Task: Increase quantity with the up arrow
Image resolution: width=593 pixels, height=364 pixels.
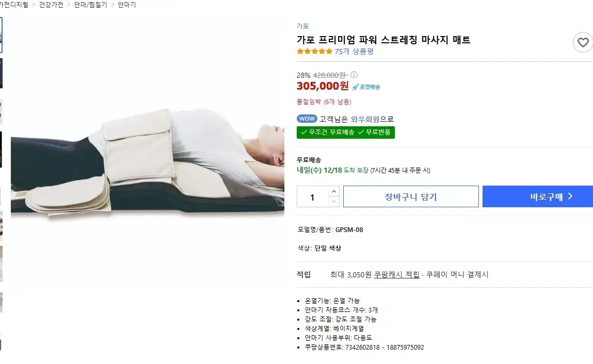Action: [x=333, y=191]
